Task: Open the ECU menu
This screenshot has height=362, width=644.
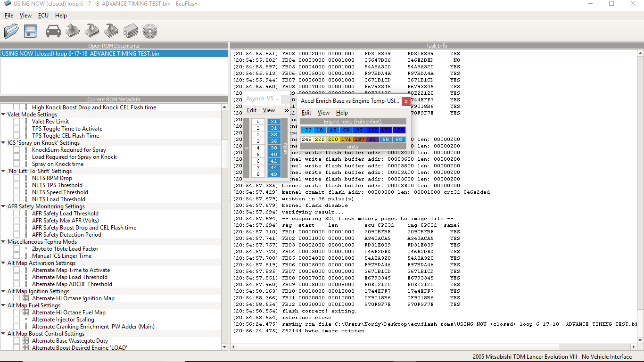Action: (x=43, y=16)
